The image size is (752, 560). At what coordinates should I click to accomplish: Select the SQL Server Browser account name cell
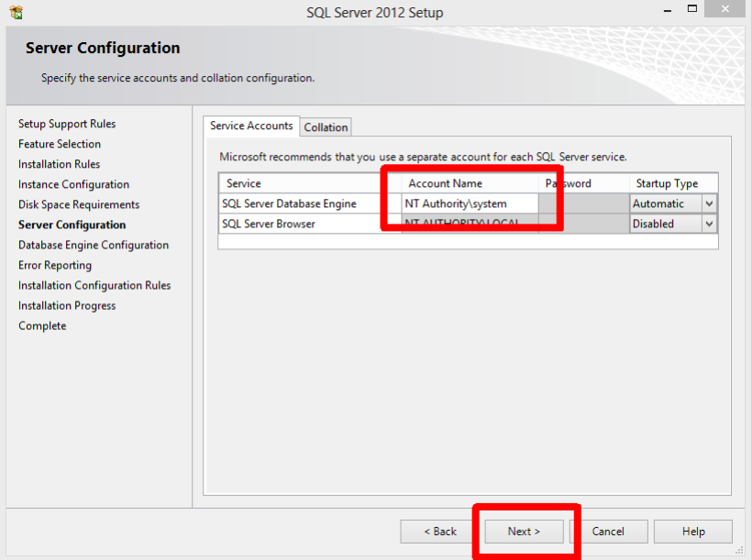point(470,224)
